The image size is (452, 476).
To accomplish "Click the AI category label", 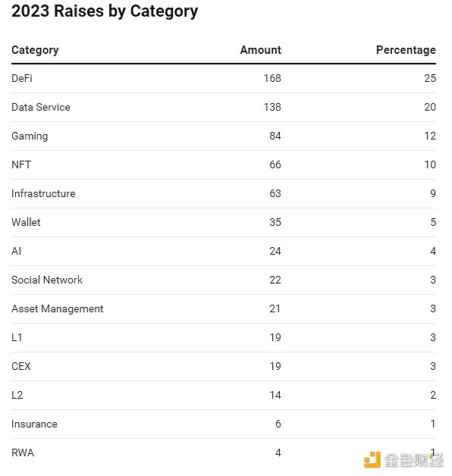I will click(x=17, y=251).
